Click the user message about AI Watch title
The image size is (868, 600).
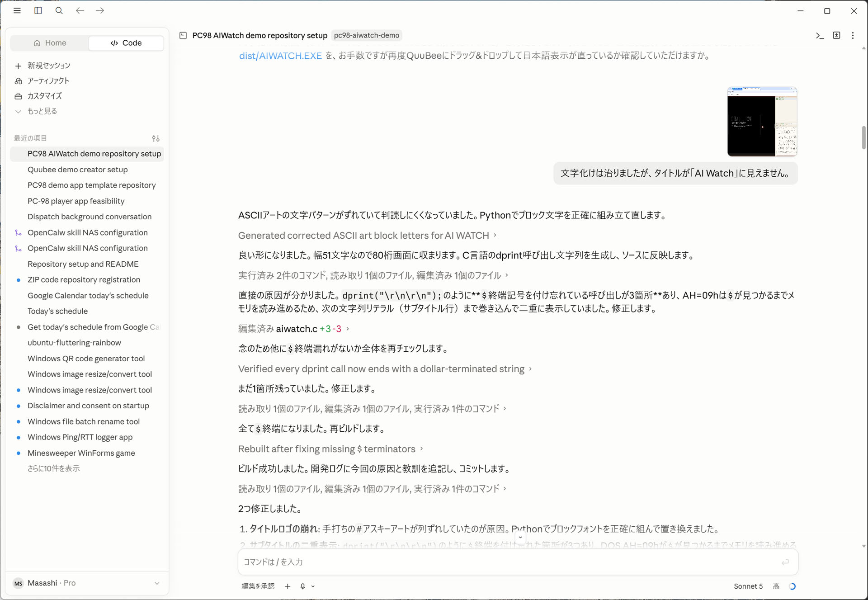click(x=675, y=174)
